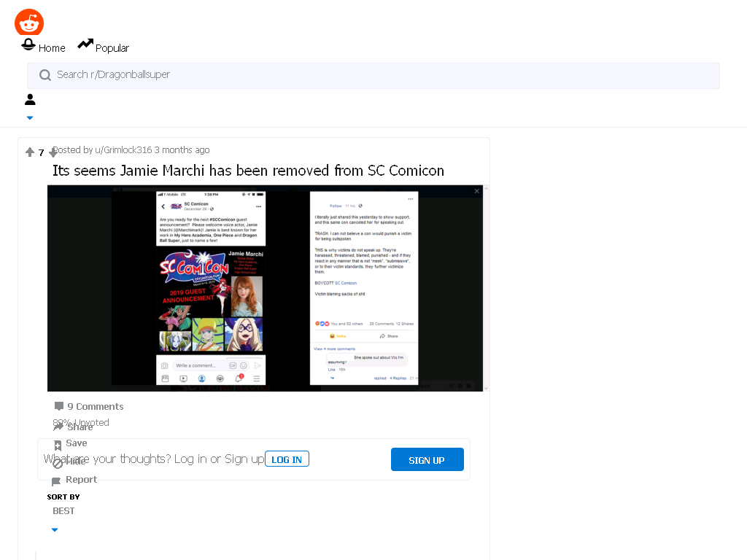Click the Reddit logo icon

click(x=29, y=22)
